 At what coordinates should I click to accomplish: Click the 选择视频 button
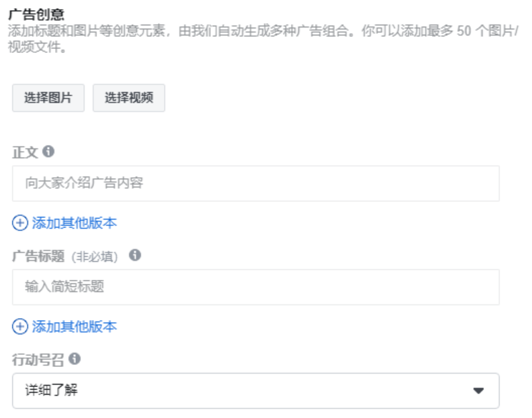pyautogui.click(x=129, y=98)
